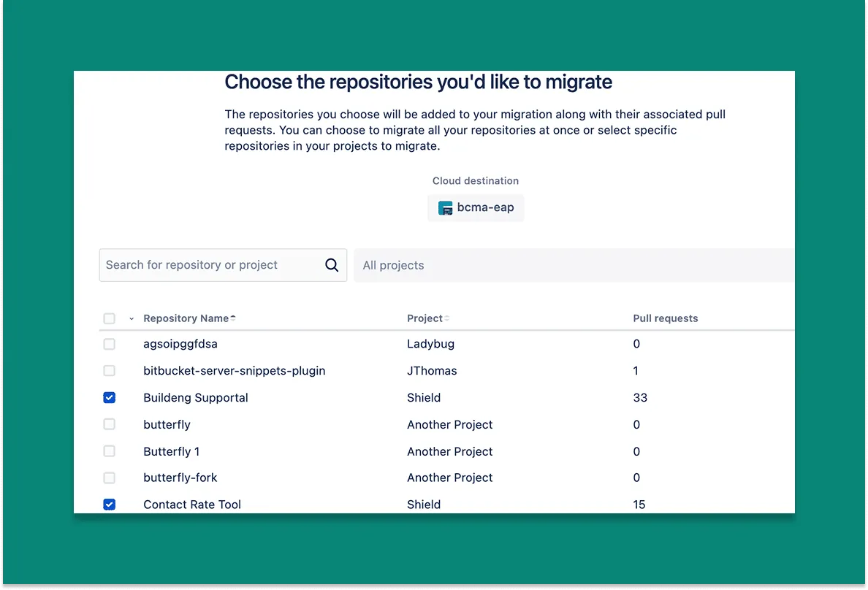Viewport: 868px width, 590px height.
Task: Select the bitbucket-server-snippets-plugin checkbox
Action: point(110,371)
